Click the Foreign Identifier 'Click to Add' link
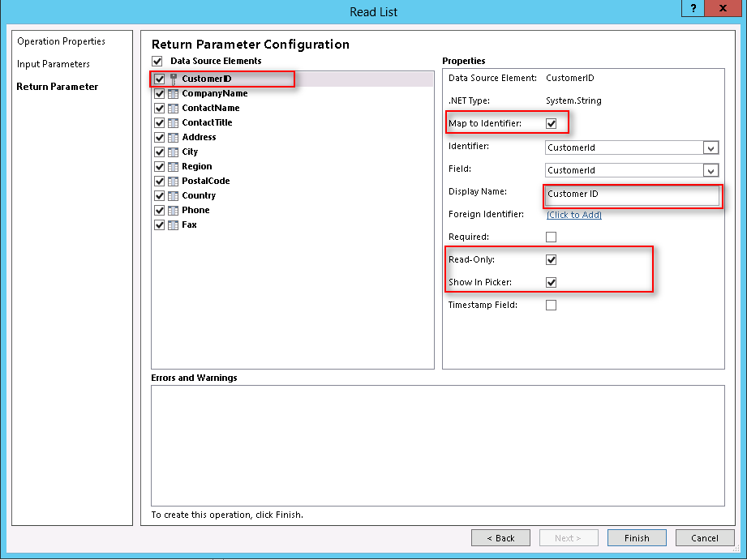Viewport: 747px width, 560px height. (574, 215)
